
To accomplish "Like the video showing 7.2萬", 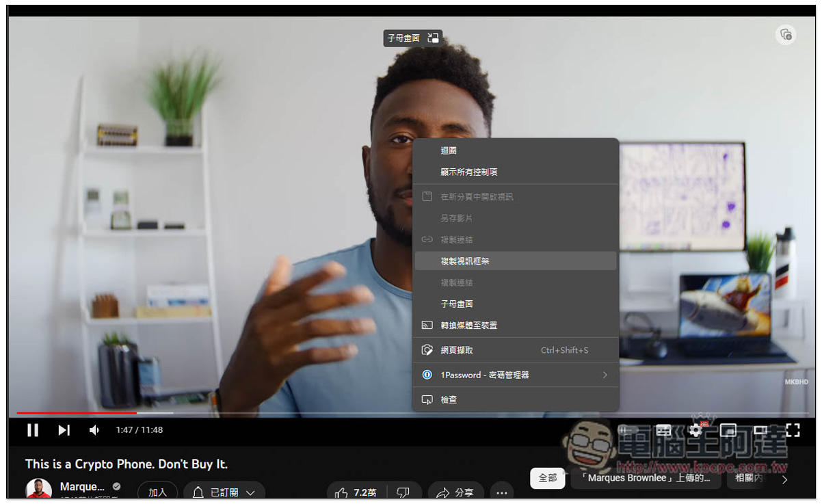I will coord(357,492).
